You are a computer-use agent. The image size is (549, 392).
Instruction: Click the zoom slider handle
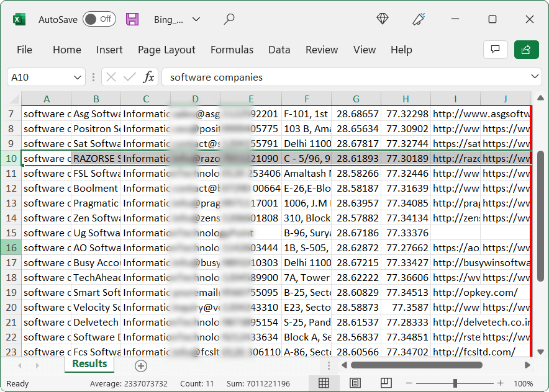coord(455,383)
